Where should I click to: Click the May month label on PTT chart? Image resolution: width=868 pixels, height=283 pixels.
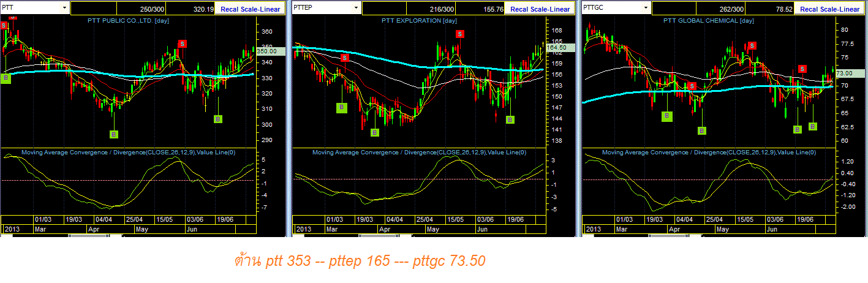pos(142,229)
